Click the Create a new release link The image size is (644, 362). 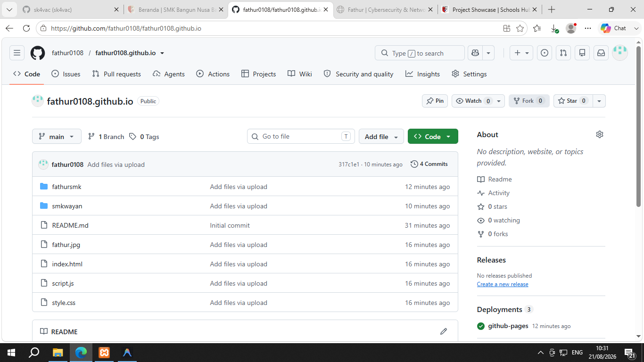503,284
